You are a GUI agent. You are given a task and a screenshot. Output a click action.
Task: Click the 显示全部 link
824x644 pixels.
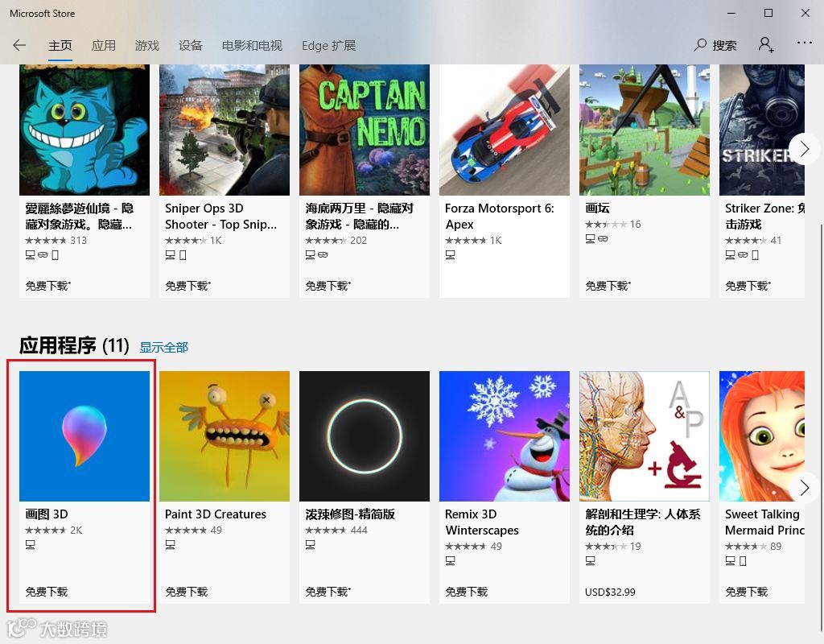164,347
